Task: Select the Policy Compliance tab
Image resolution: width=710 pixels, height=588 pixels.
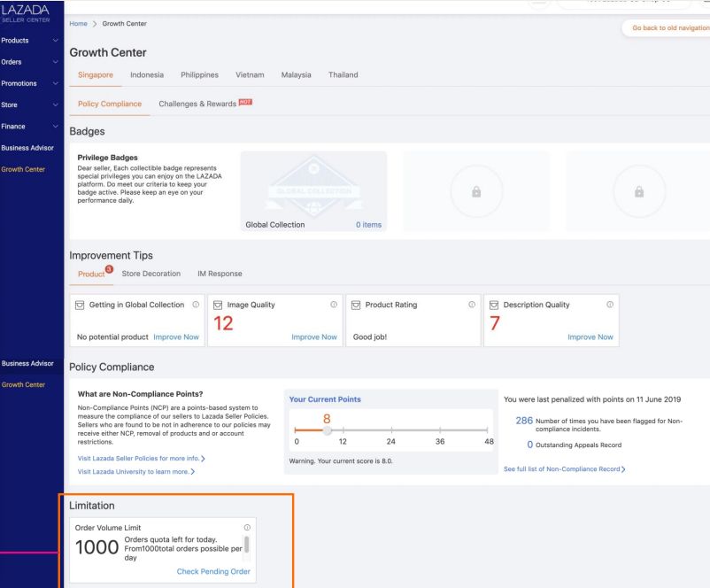Action: point(110,104)
